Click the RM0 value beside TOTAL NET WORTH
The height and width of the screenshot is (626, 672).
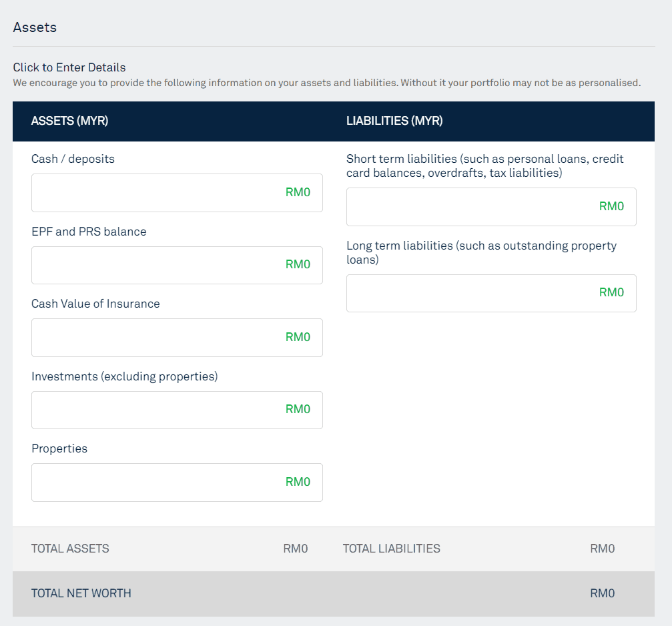click(602, 593)
